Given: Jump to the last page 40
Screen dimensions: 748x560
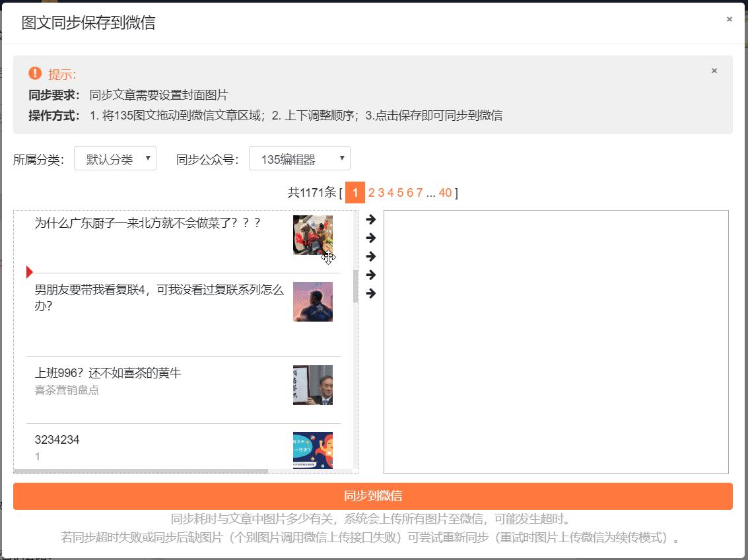Looking at the screenshot, I should point(445,192).
